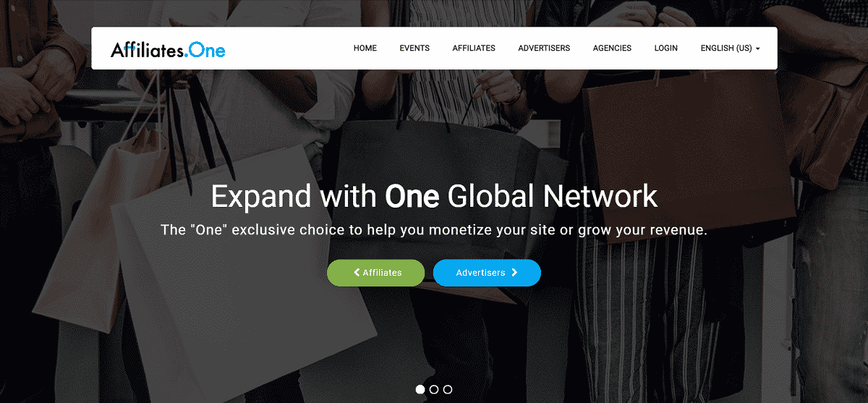Viewport: 868px width, 403px height.
Task: Click the subtitle about monetizing your site
Action: tap(434, 231)
